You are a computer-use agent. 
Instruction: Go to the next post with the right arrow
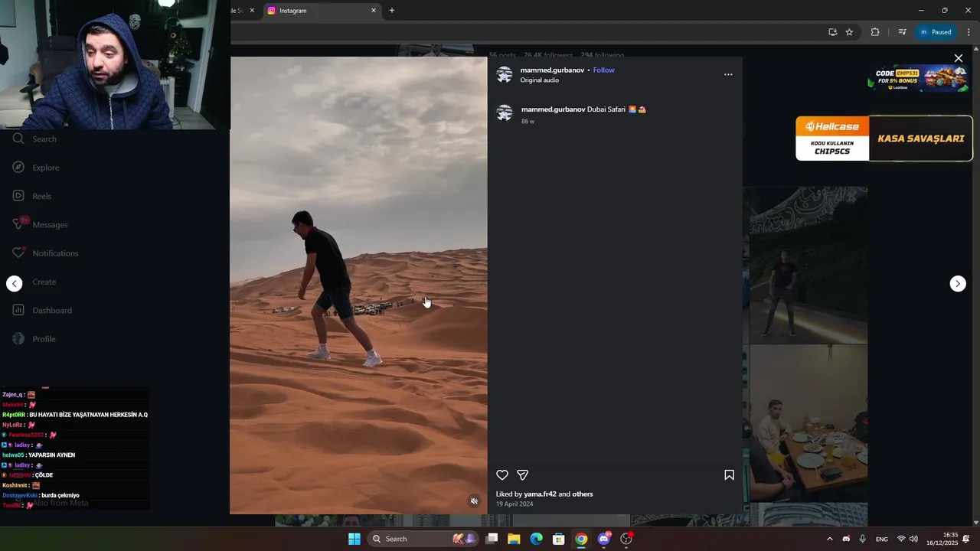point(958,284)
